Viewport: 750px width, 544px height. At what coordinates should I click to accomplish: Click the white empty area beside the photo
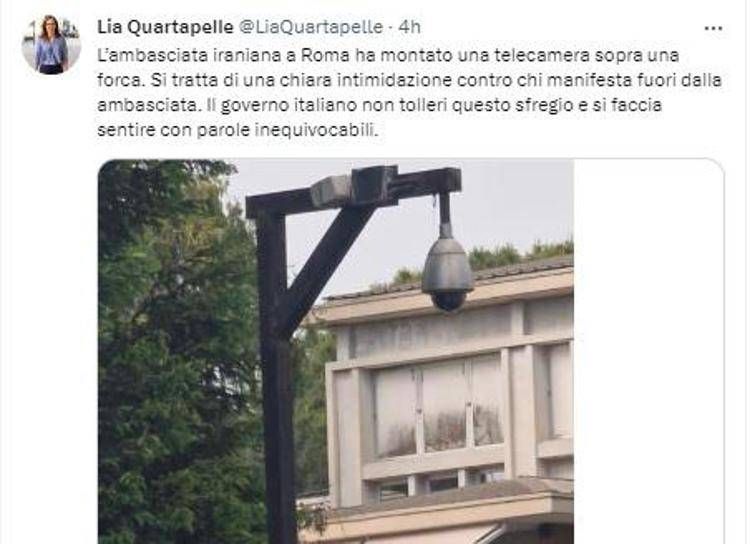[648, 352]
